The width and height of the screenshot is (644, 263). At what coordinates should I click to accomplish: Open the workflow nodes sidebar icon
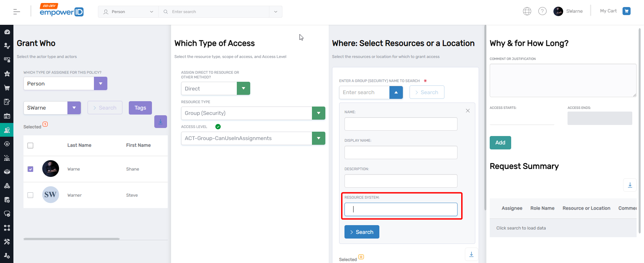pyautogui.click(x=7, y=228)
